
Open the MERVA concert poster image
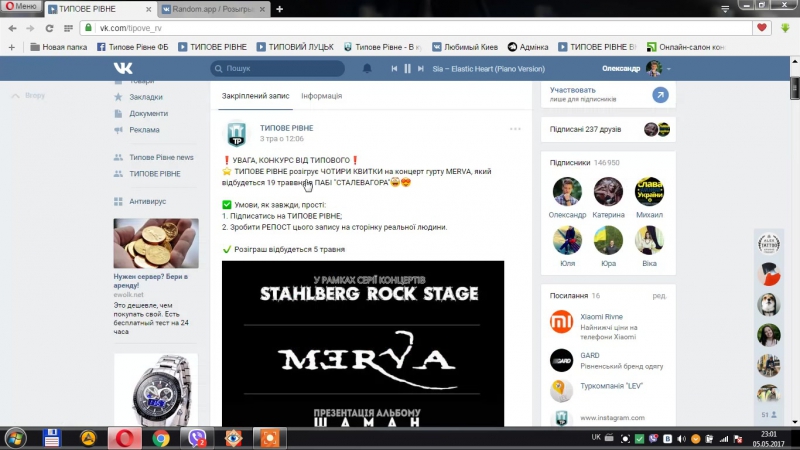tap(363, 343)
